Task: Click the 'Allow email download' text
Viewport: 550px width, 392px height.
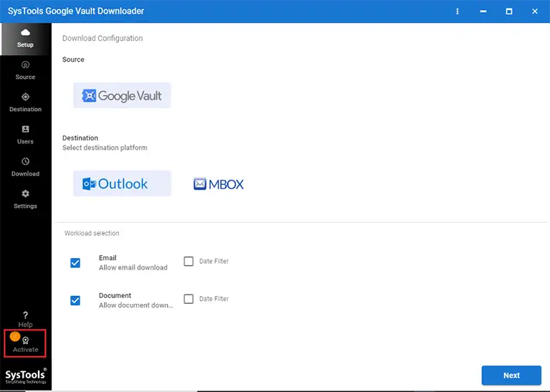Action: tap(133, 267)
